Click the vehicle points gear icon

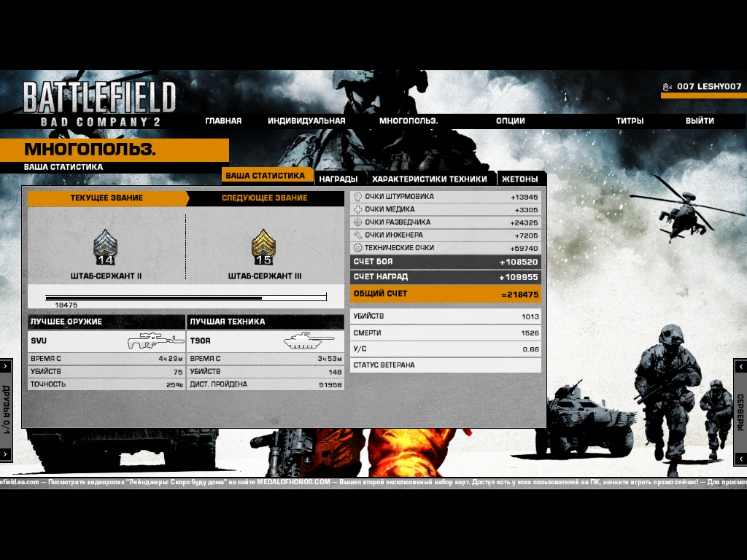click(x=357, y=248)
